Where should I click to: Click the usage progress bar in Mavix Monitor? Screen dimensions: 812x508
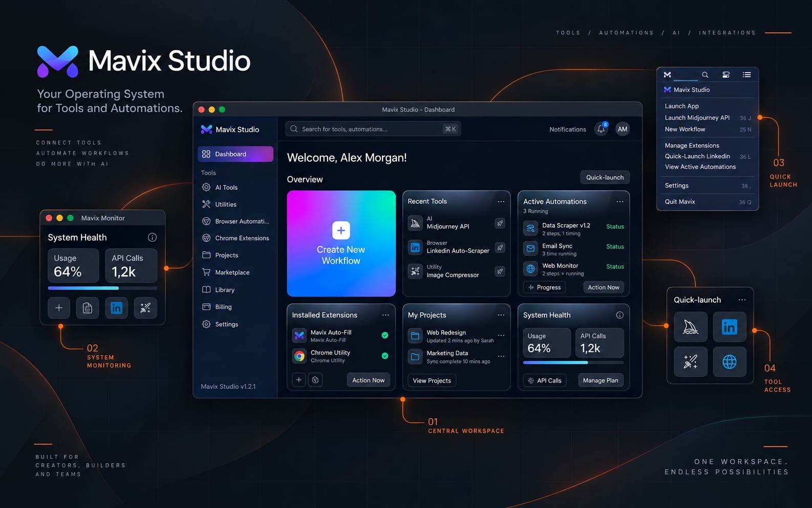click(x=102, y=288)
